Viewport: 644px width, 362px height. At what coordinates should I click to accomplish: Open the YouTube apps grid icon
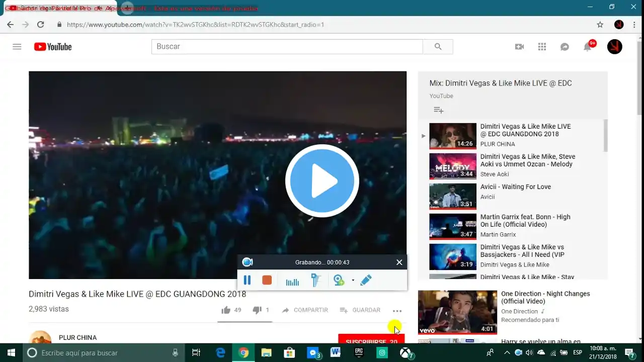tap(542, 47)
